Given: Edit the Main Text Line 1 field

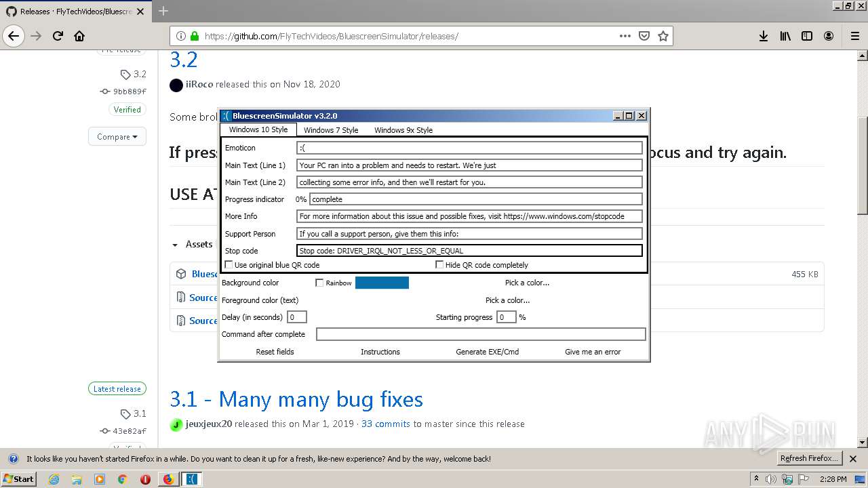Looking at the screenshot, I should tap(469, 165).
